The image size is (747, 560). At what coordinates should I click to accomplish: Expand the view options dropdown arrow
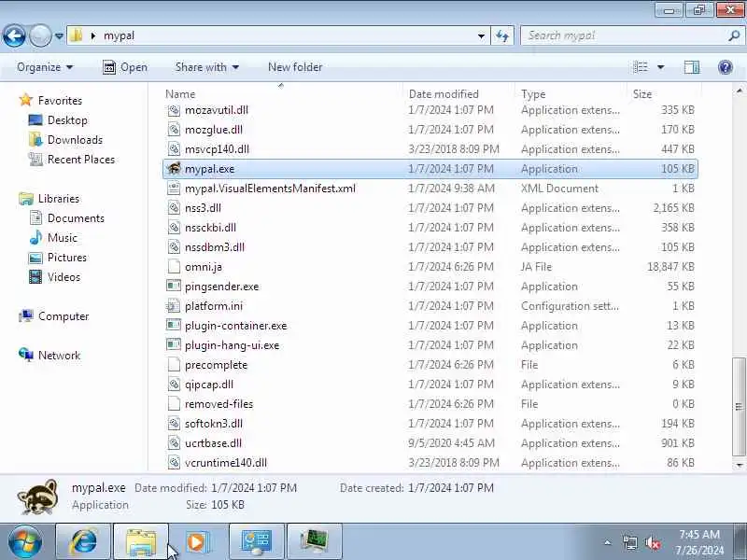tap(661, 67)
